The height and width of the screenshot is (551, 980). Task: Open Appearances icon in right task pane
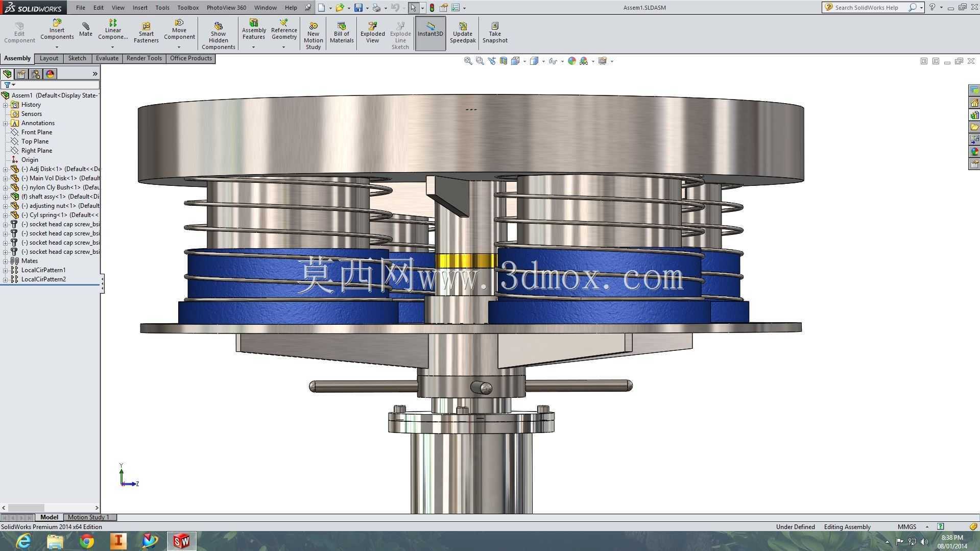(x=974, y=152)
